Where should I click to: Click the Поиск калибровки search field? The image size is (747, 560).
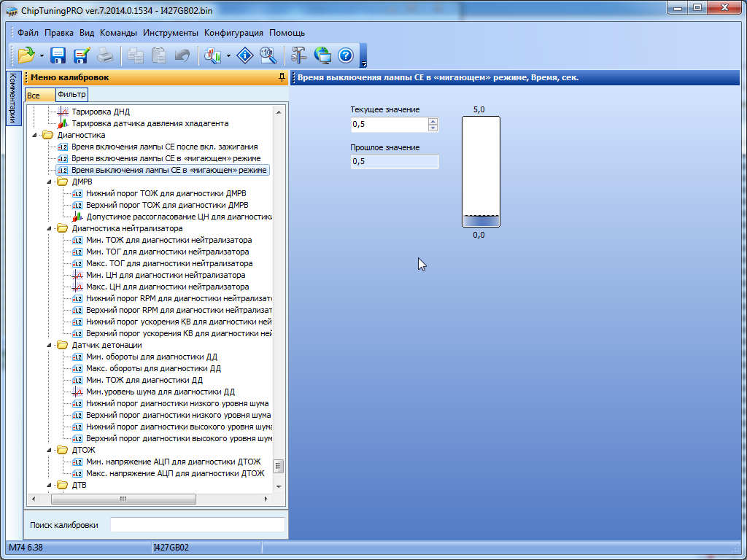click(x=197, y=525)
